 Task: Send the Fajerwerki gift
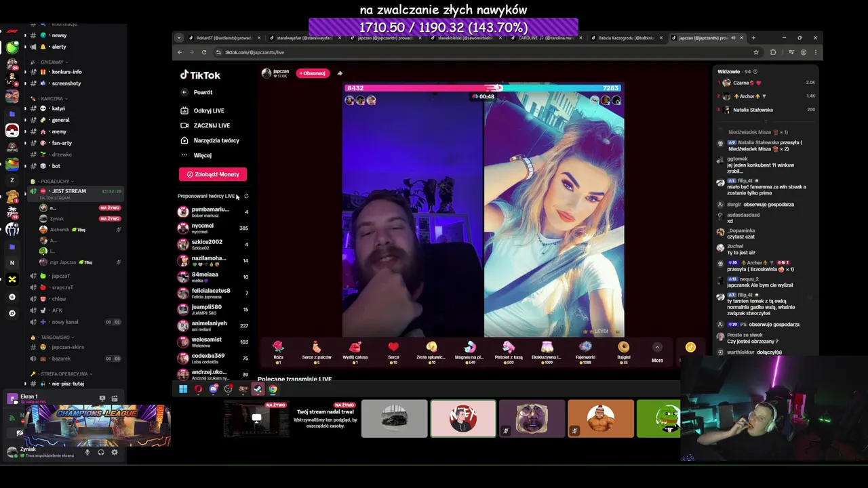[x=585, y=351]
